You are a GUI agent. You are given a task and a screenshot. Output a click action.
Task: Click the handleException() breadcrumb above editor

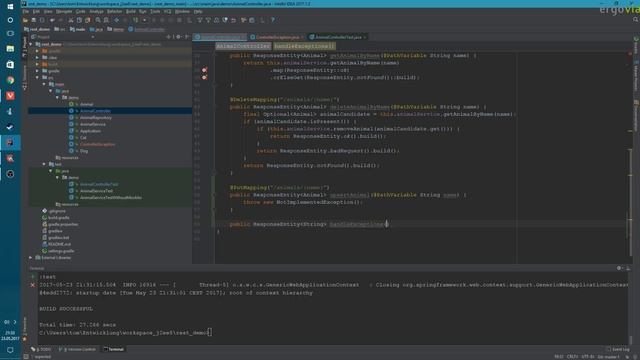click(x=304, y=46)
